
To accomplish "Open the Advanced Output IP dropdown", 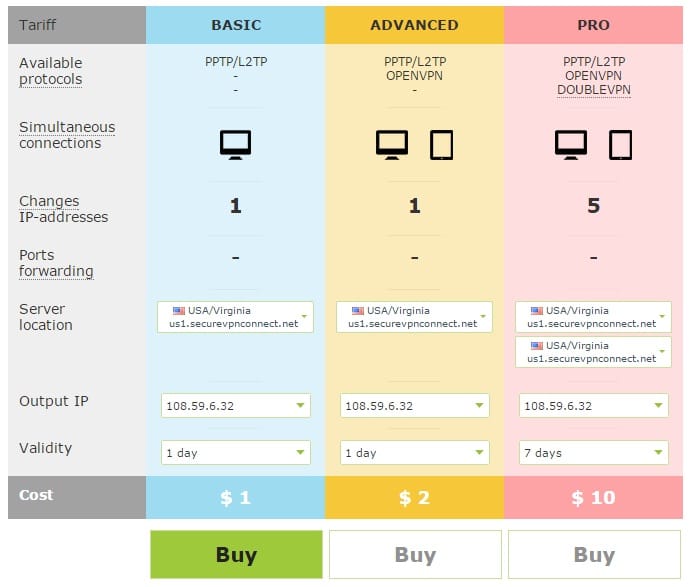I will (x=414, y=405).
